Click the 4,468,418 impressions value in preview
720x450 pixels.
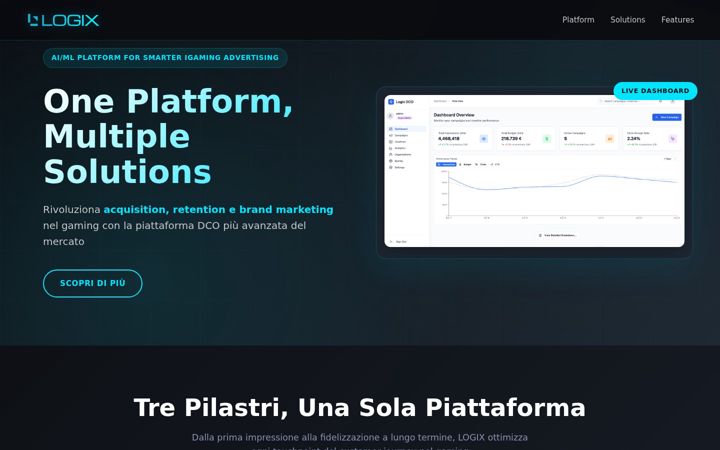click(x=449, y=138)
